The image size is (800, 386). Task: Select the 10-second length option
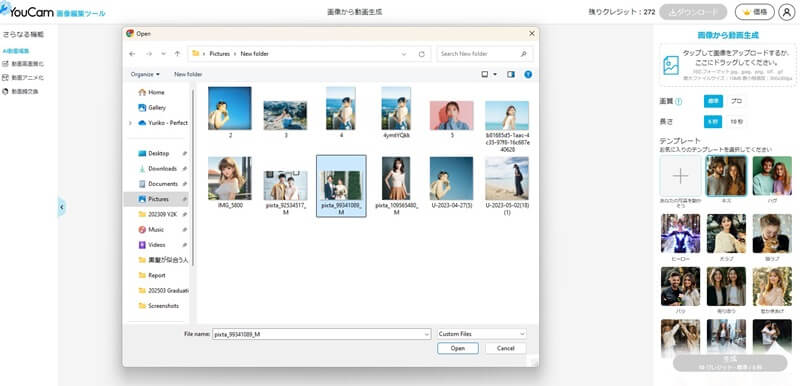click(736, 122)
